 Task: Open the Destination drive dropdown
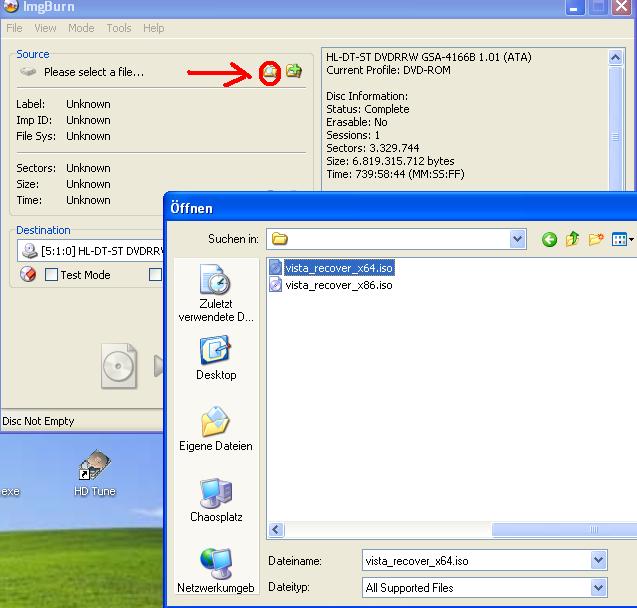[91, 251]
